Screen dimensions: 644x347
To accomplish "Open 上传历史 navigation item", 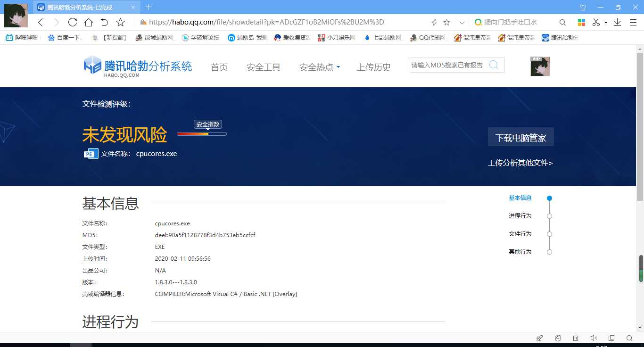I will point(374,67).
